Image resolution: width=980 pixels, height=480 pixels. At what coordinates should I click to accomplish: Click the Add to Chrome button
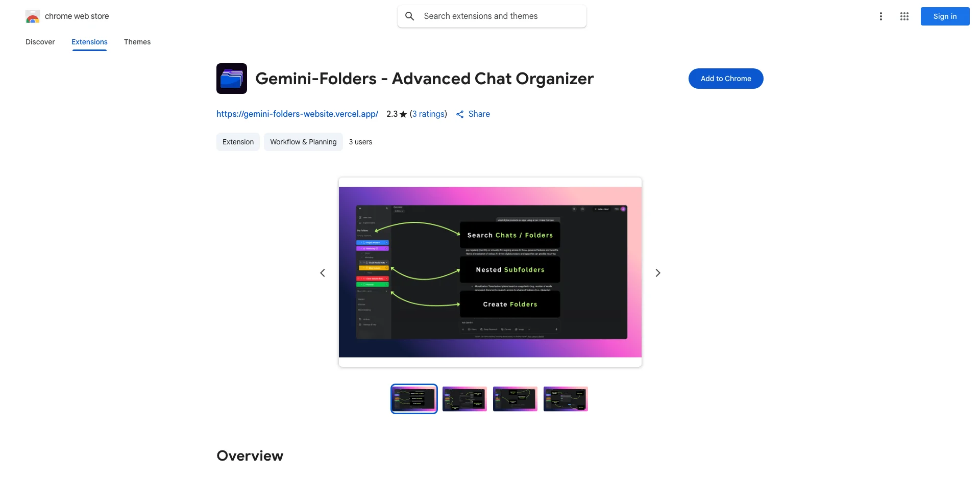pos(725,78)
